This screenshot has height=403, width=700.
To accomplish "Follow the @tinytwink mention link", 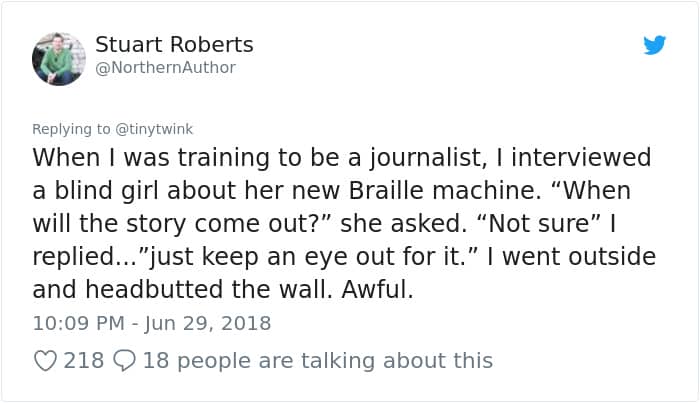I will tap(154, 129).
